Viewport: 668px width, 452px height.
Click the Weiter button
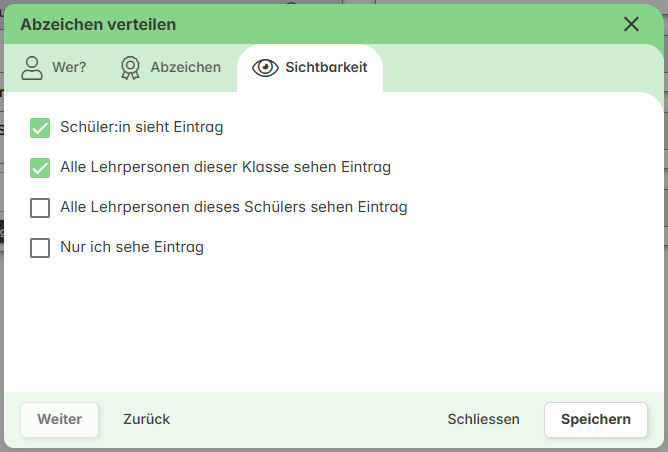click(60, 420)
